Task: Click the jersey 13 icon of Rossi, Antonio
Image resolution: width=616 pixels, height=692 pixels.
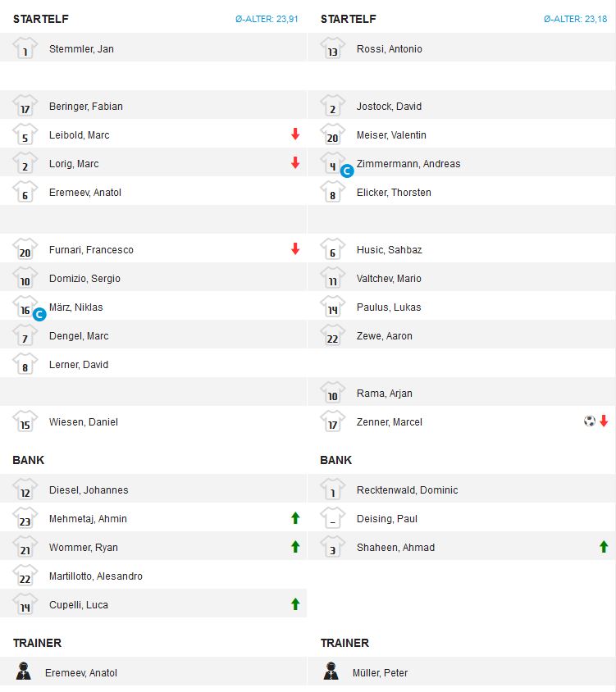Action: pyautogui.click(x=333, y=48)
